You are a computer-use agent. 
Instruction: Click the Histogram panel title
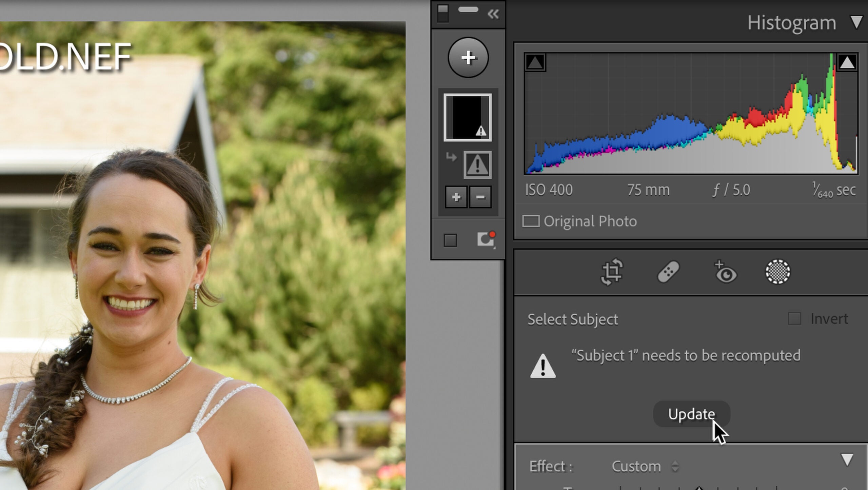tap(792, 23)
